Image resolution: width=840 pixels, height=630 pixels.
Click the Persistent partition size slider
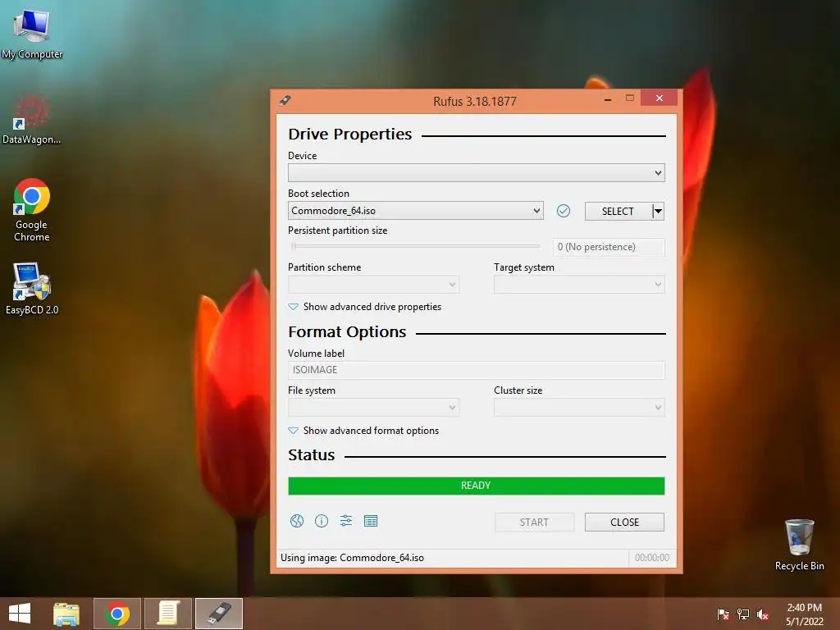416,246
